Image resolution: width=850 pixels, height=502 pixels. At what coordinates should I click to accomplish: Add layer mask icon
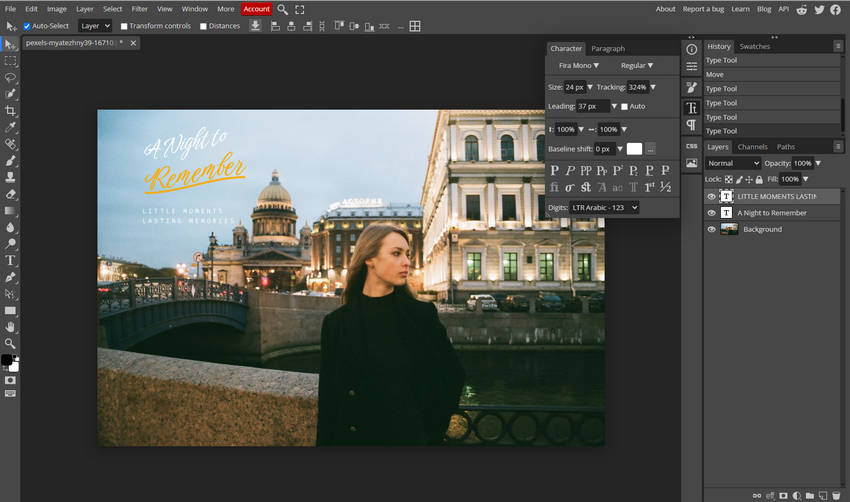[783, 495]
